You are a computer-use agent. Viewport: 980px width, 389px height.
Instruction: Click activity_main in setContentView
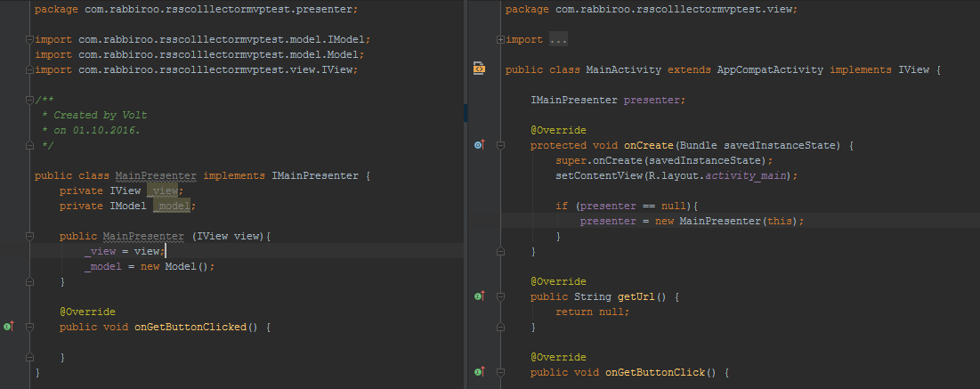pos(745,175)
